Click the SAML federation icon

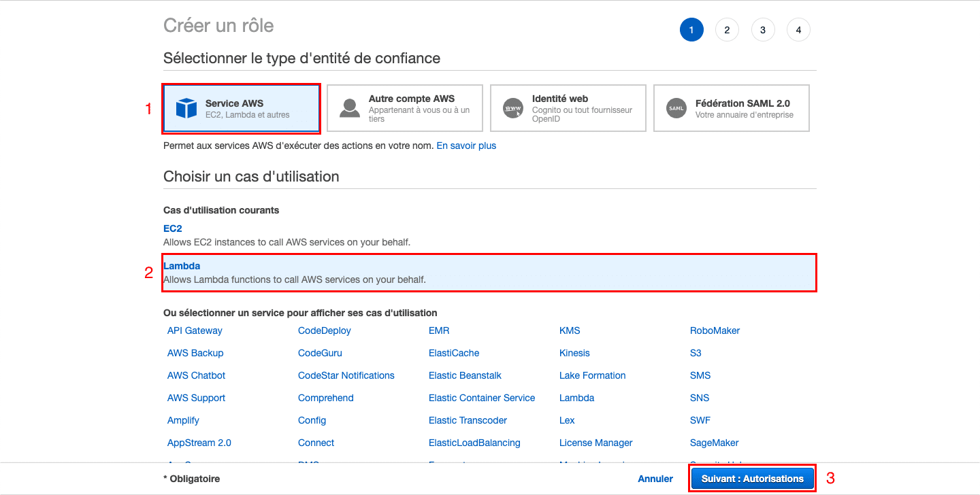click(676, 108)
